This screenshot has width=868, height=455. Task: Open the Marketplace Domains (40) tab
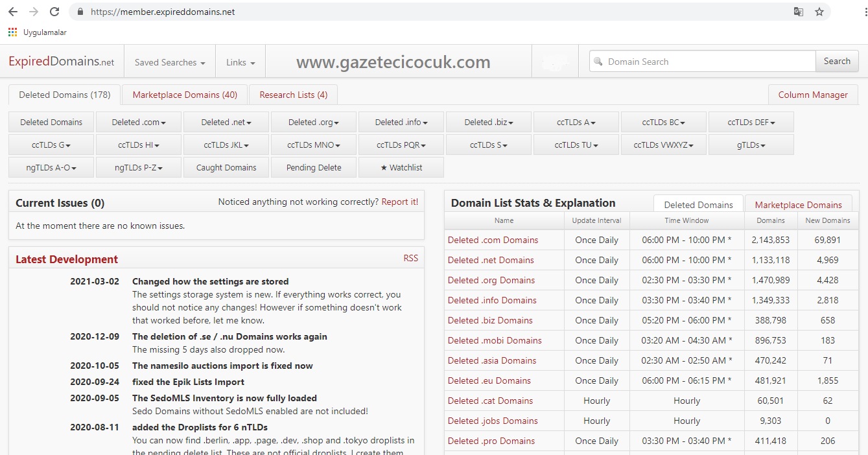coord(185,95)
